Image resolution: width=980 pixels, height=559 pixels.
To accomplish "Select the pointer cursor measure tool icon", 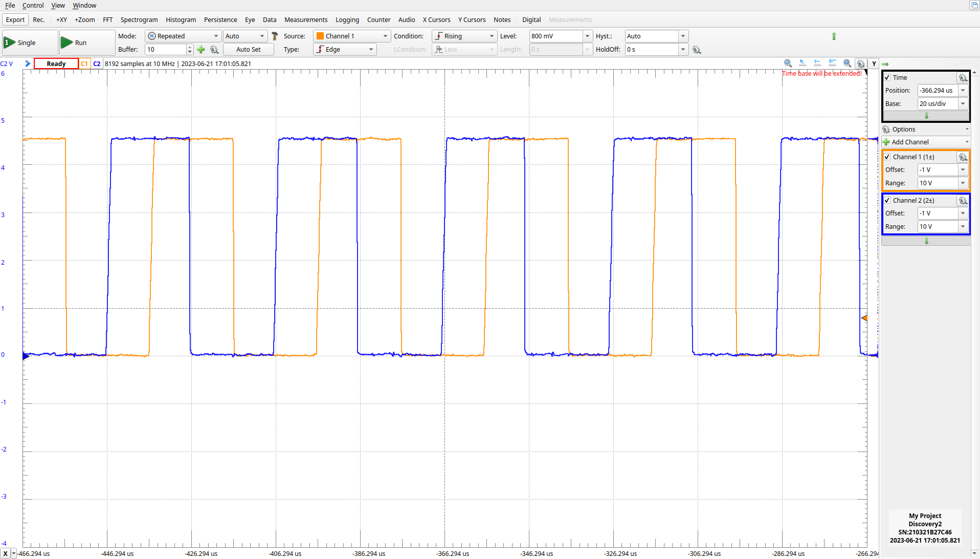I will 803,63.
